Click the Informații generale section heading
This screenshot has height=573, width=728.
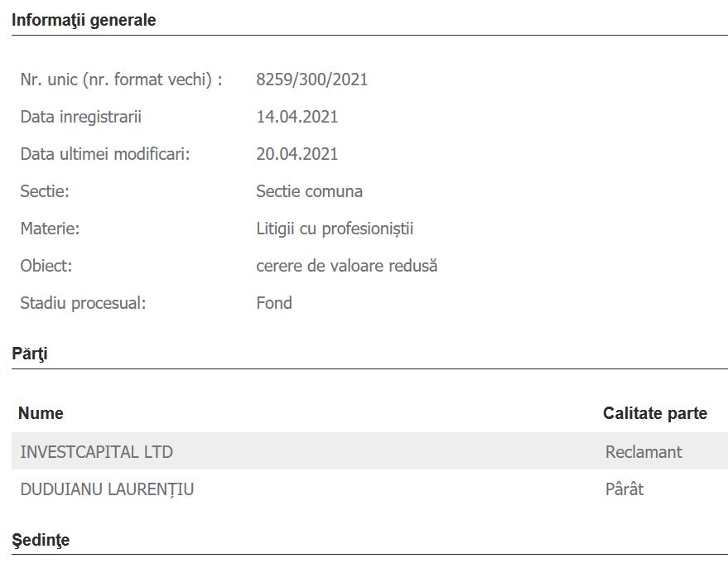(84, 21)
